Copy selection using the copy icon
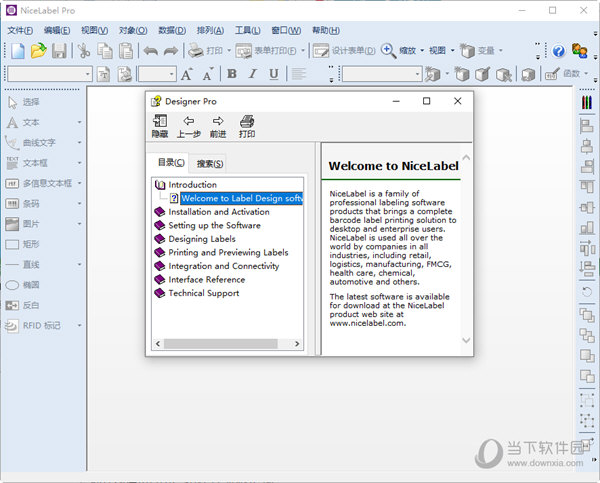Viewport: 600px width, 483px height. (104, 51)
